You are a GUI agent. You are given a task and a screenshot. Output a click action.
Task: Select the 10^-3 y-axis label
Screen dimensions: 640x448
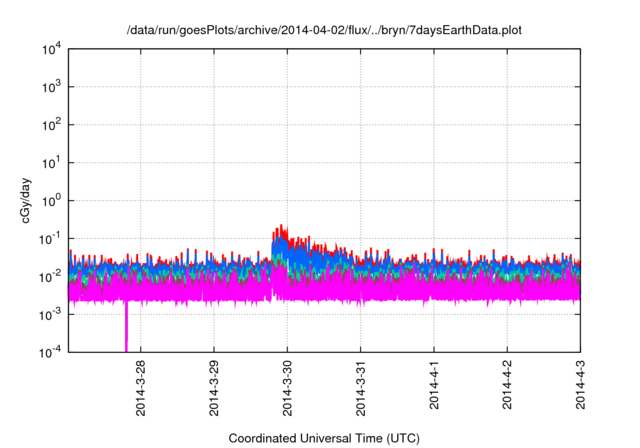click(51, 315)
